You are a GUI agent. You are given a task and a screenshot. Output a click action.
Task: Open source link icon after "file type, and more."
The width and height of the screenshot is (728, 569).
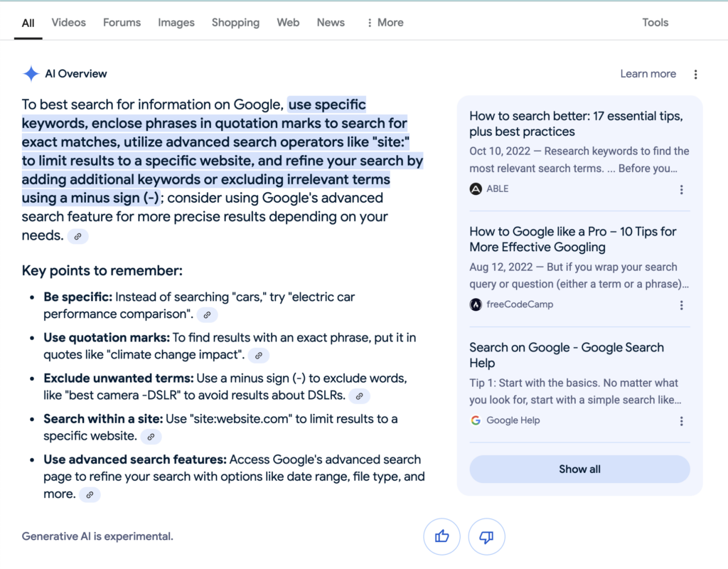(90, 495)
